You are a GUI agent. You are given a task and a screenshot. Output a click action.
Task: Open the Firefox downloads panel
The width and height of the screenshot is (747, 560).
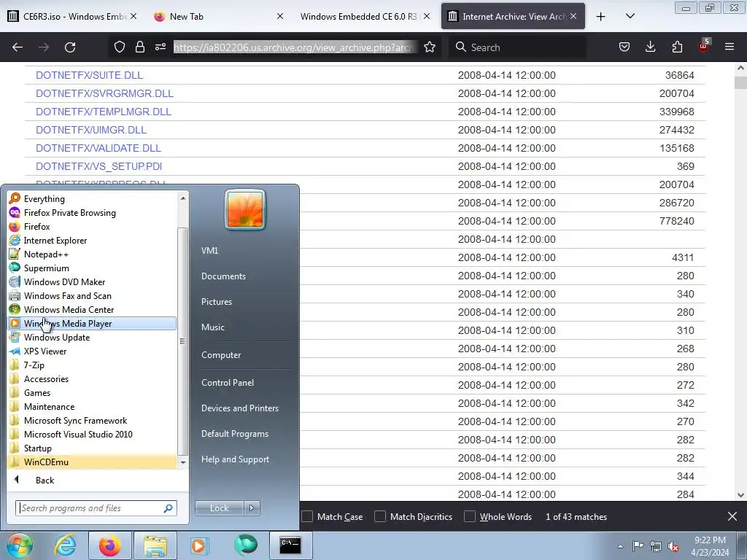coord(650,47)
